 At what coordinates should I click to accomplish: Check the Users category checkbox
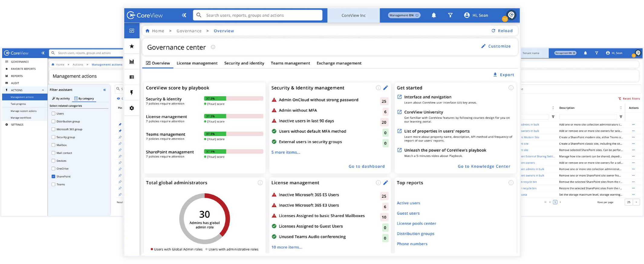[53, 113]
